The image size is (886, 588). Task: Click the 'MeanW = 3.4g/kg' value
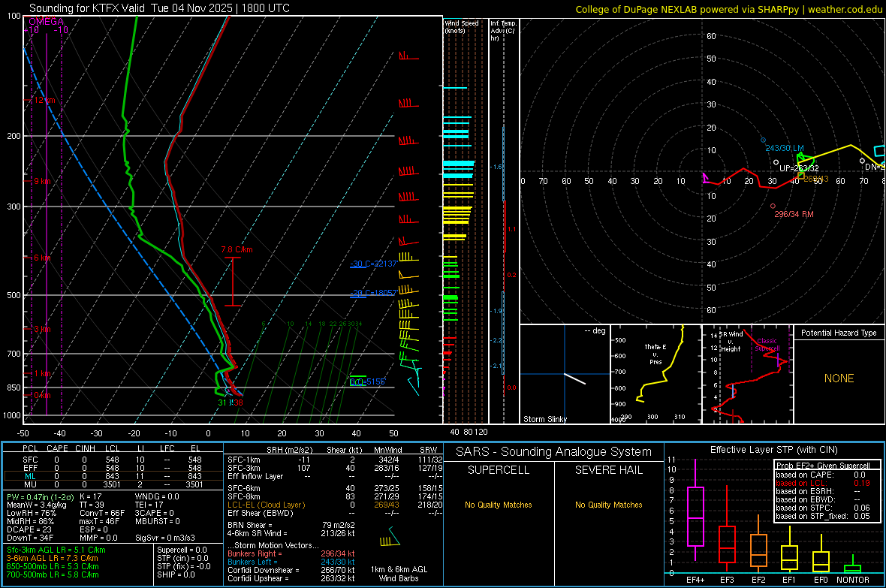point(36,505)
